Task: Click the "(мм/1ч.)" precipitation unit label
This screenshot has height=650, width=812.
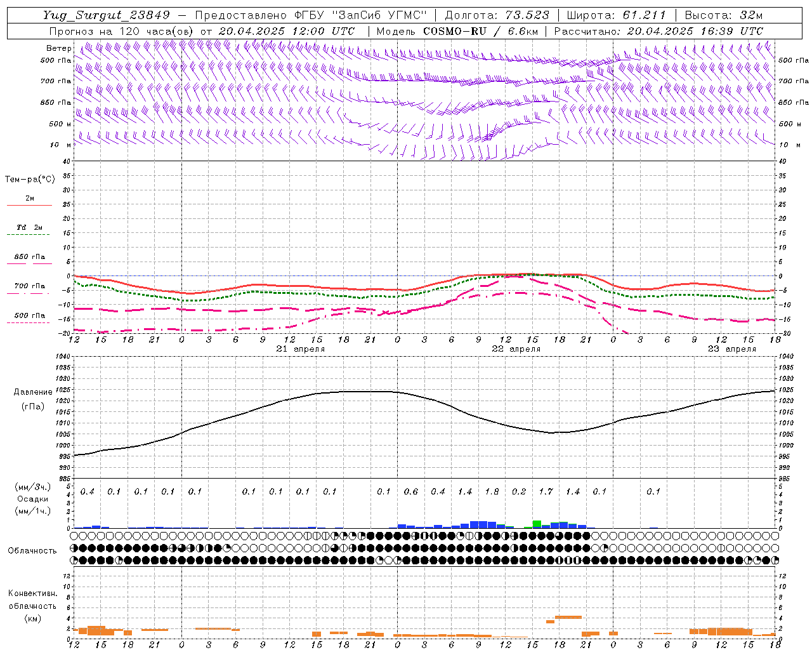Action: (33, 511)
